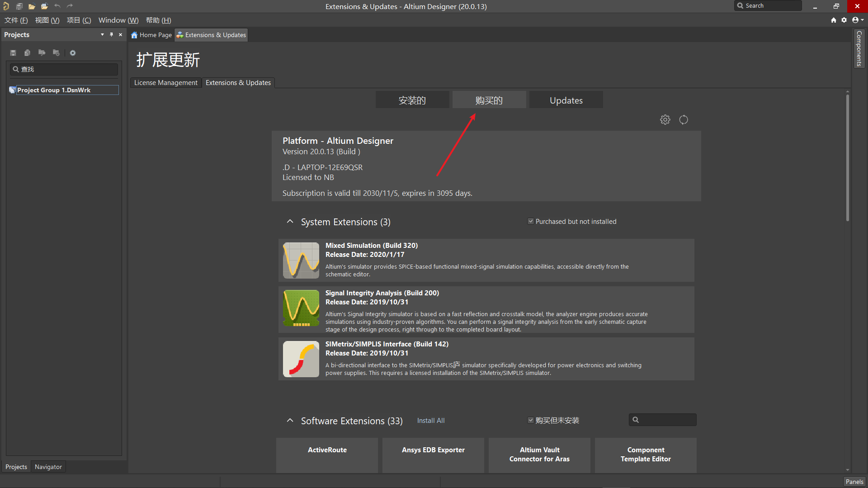This screenshot has height=488, width=868.
Task: Close the Projects panel with X icon
Action: (x=120, y=35)
